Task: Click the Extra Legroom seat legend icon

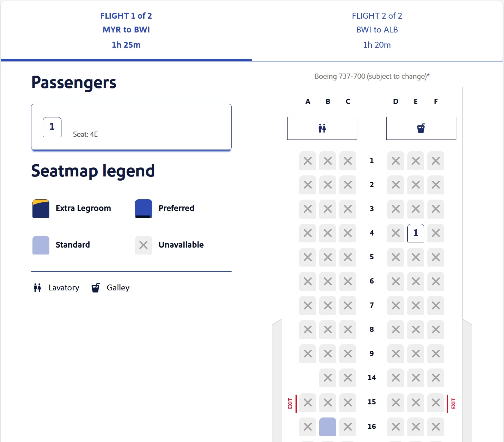Action: [x=41, y=209]
